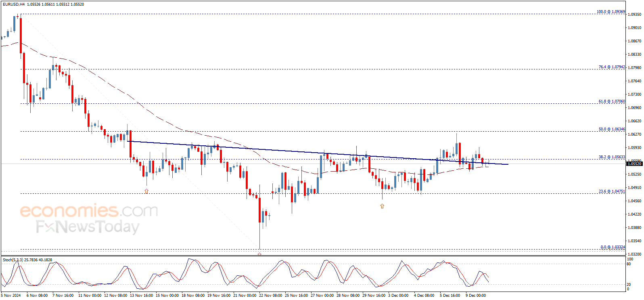Select the 100.0 @ 1.09369 Fibonacci label

click(611, 12)
